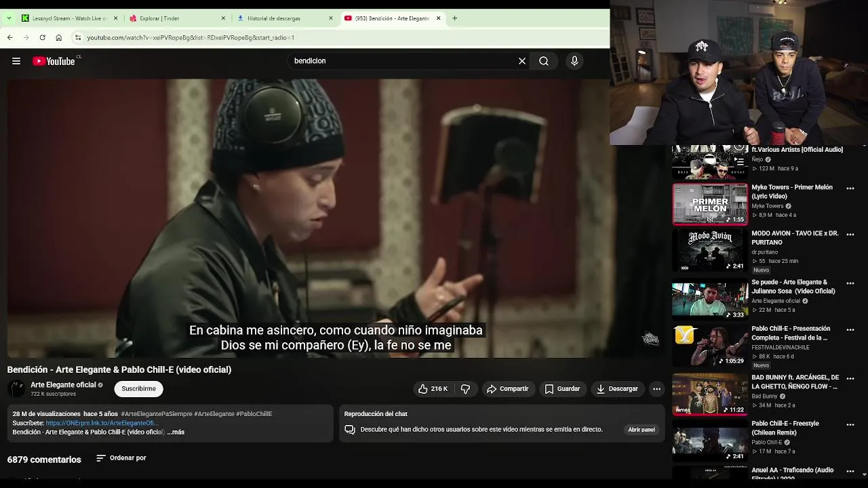868x488 pixels.
Task: Open options menu for BAD BUNNY video
Action: pyautogui.click(x=850, y=378)
